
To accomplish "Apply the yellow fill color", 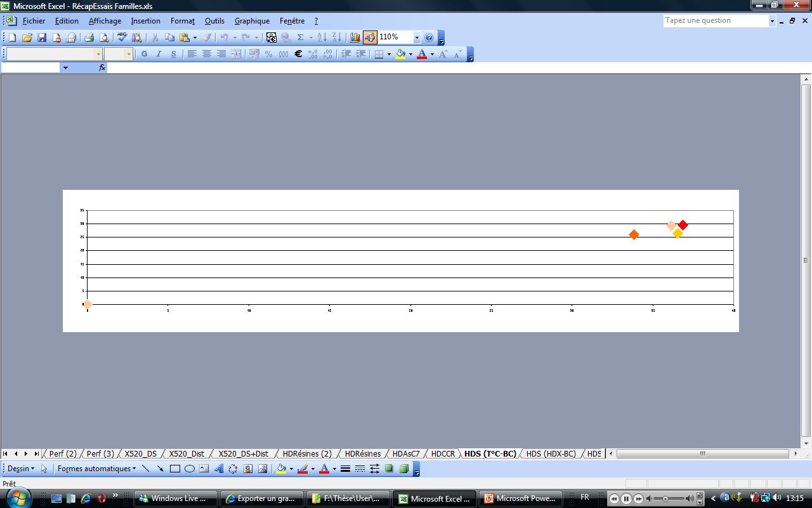I will [400, 54].
